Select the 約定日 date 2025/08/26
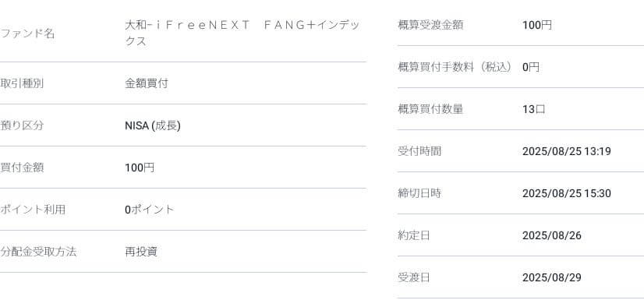The height and width of the screenshot is (300, 644). (x=551, y=235)
